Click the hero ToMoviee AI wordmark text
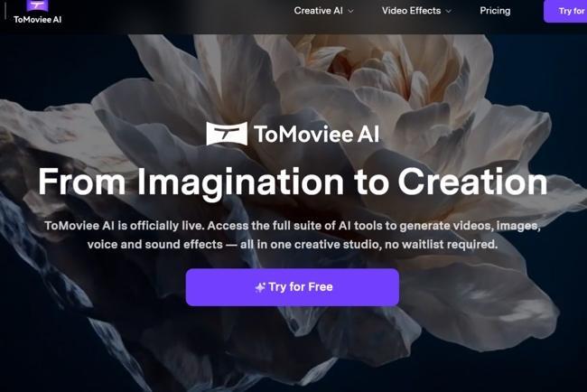587x392 pixels. [x=316, y=135]
